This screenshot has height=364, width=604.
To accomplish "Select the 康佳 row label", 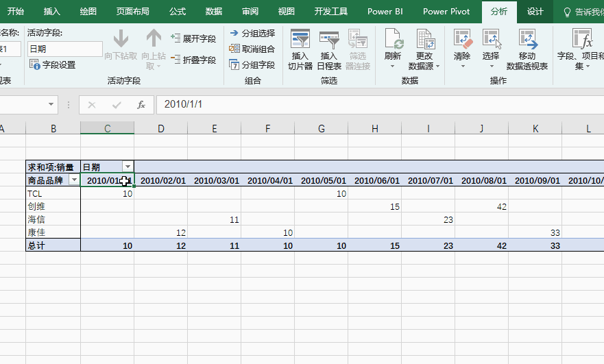I will (x=53, y=232).
